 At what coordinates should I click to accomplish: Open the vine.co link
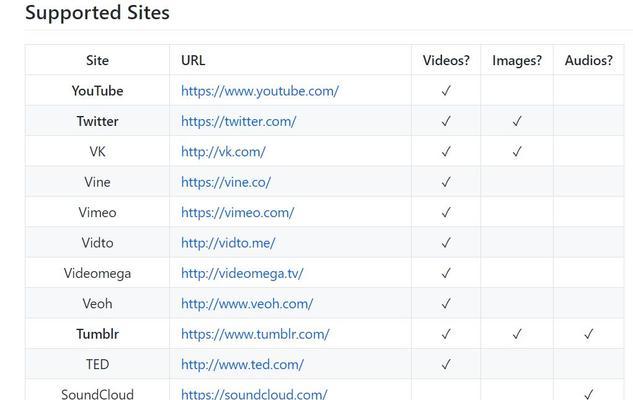coord(226,182)
